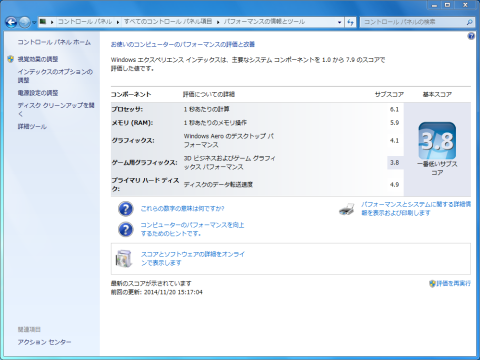Screen dimensions: 480x360
Task: Select コントロール パネル breadcrumb
Action: (85, 22)
